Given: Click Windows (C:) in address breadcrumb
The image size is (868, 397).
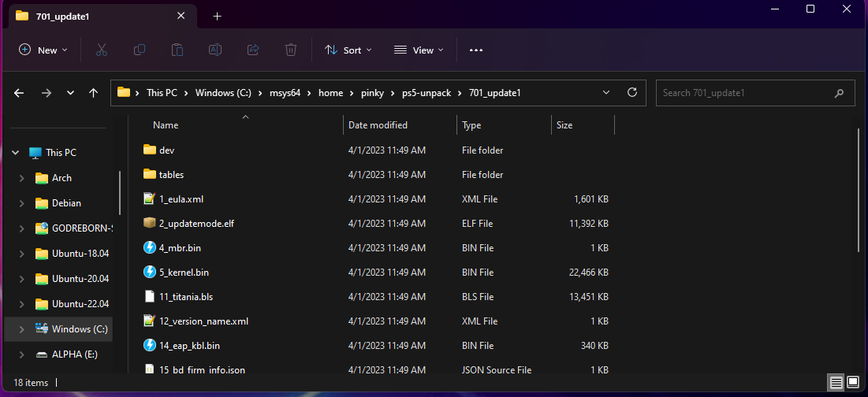Looking at the screenshot, I should coord(224,93).
